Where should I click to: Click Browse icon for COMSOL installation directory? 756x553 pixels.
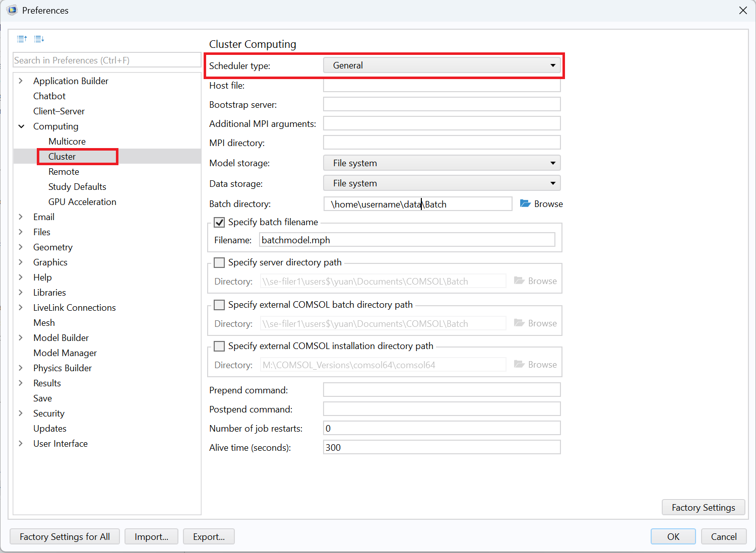tap(519, 364)
